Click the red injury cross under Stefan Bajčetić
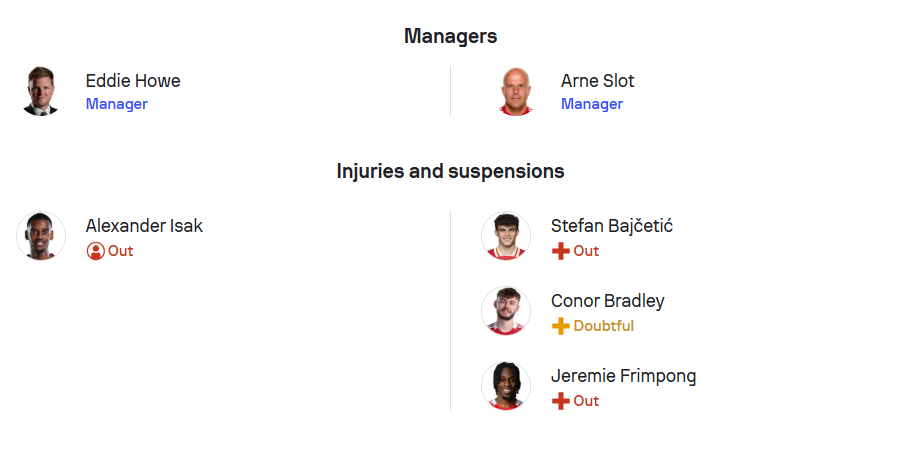Screen dimensions: 899x450 point(560,251)
